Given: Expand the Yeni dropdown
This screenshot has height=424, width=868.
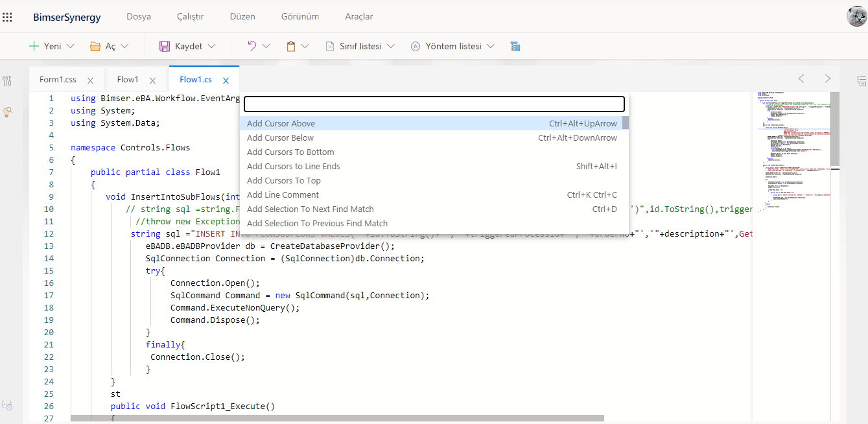Looking at the screenshot, I should click(x=71, y=46).
